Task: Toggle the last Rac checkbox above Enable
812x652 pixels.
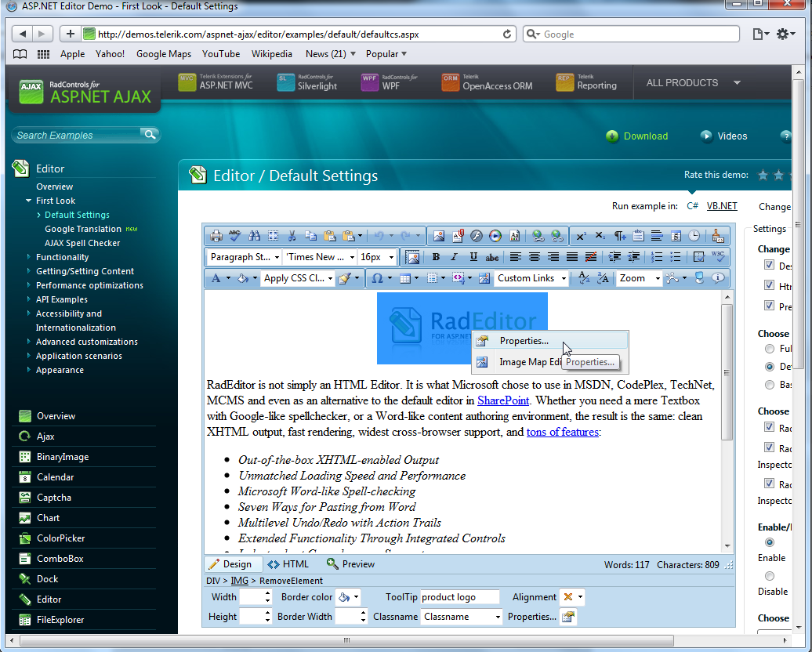Action: click(x=769, y=484)
